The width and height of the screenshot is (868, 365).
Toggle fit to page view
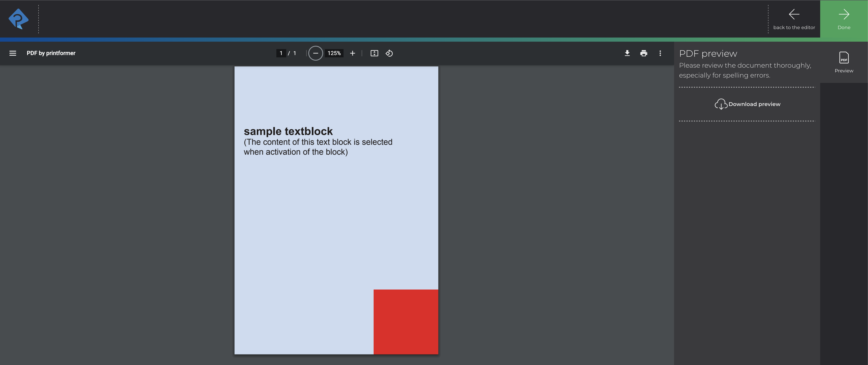(374, 53)
